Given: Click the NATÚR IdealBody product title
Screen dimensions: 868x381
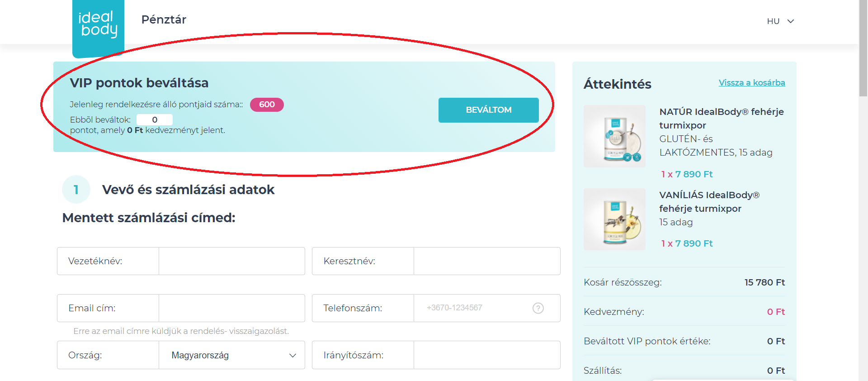Looking at the screenshot, I should [721, 118].
